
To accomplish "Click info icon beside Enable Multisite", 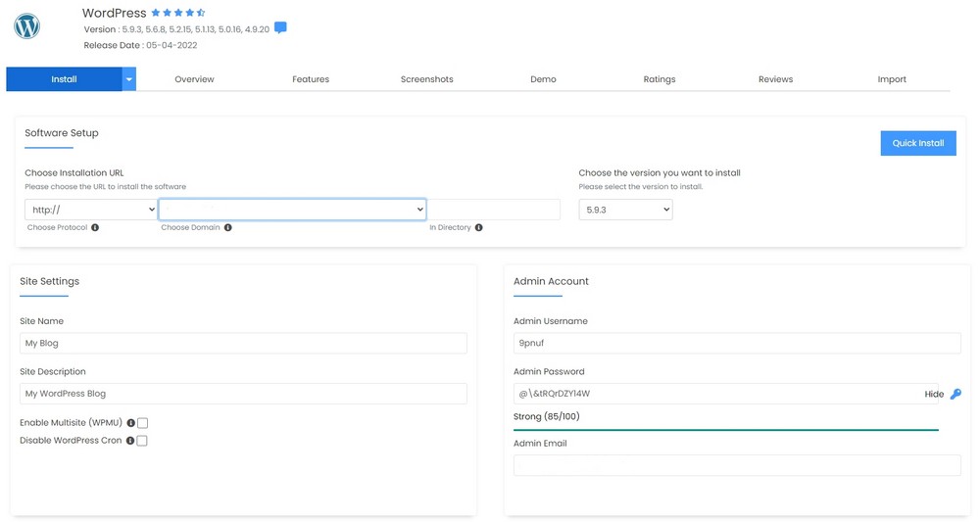I will click(x=130, y=423).
